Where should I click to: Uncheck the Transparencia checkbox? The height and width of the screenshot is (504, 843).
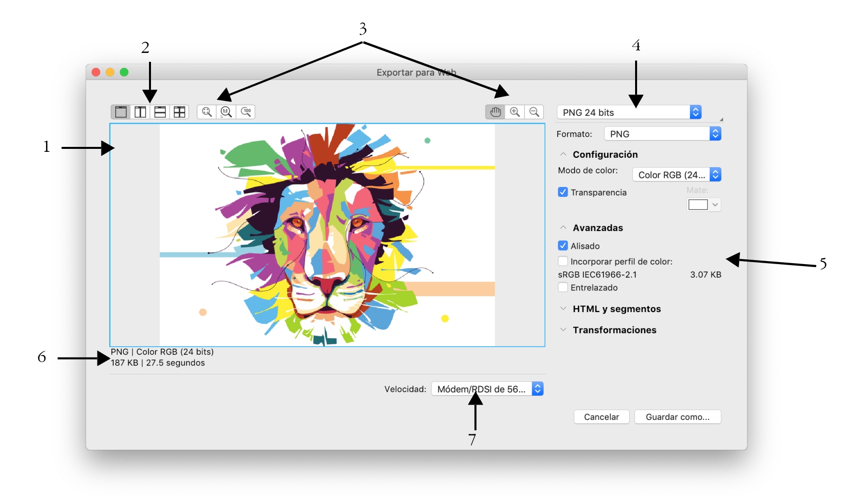pos(563,192)
